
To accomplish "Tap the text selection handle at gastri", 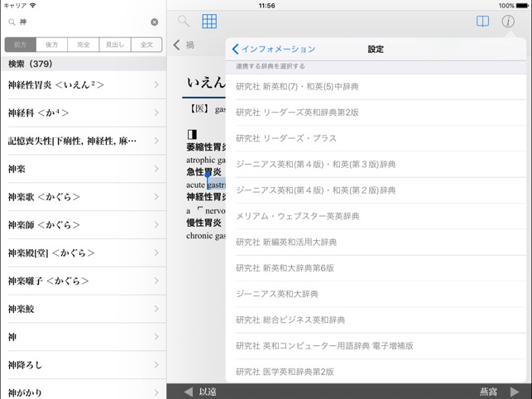I will 208,175.
